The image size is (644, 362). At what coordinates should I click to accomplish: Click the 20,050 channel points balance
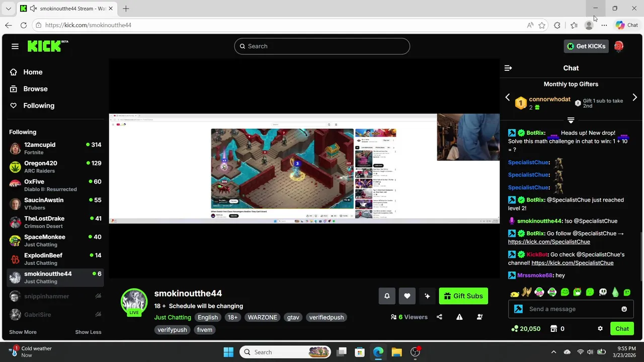pyautogui.click(x=526, y=329)
